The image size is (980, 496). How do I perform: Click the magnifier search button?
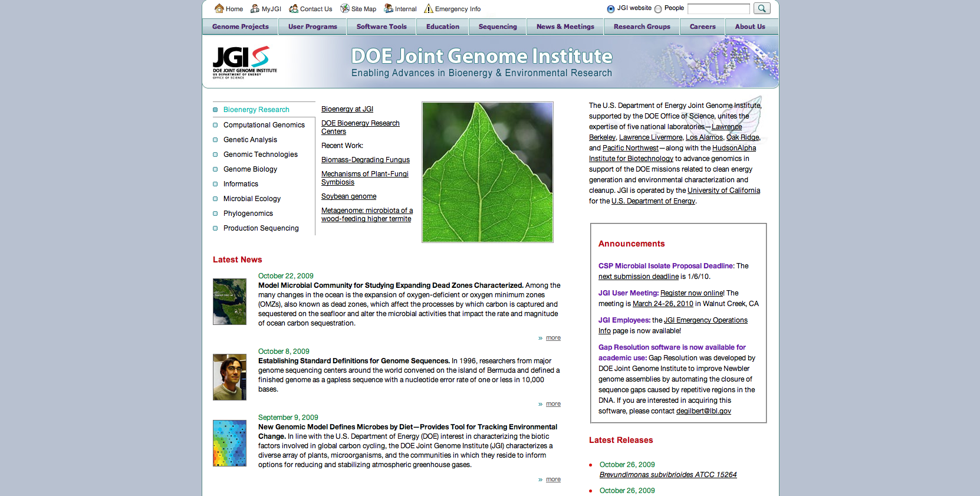tap(762, 8)
